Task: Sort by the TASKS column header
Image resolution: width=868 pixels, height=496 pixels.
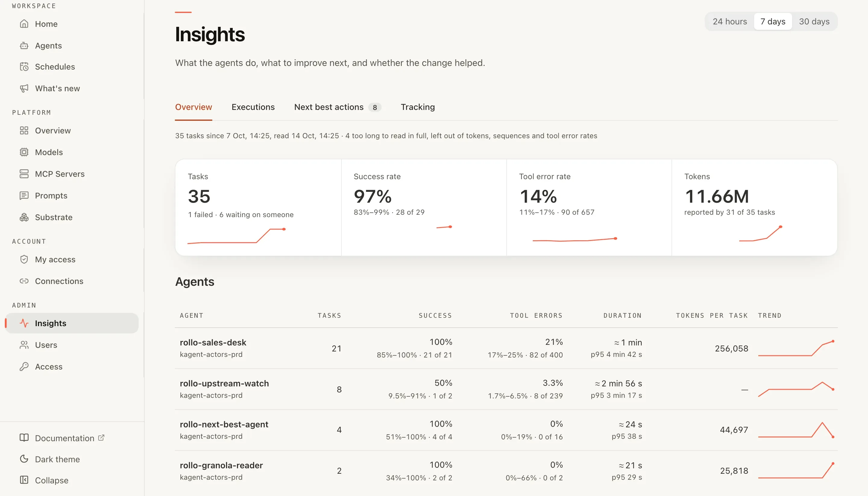Action: click(329, 315)
